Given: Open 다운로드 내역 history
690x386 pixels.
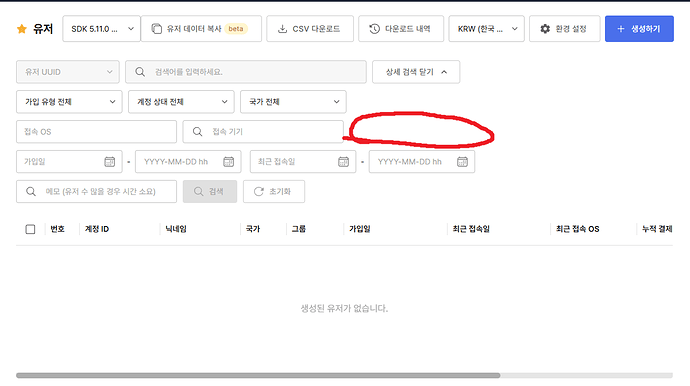Looking at the screenshot, I should 401,29.
